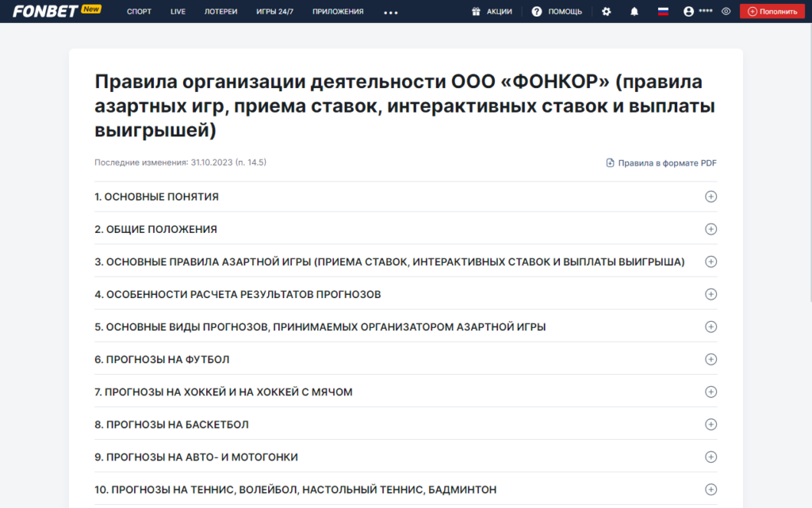Open the three-dots more menu
812x508 pixels.
tap(390, 13)
